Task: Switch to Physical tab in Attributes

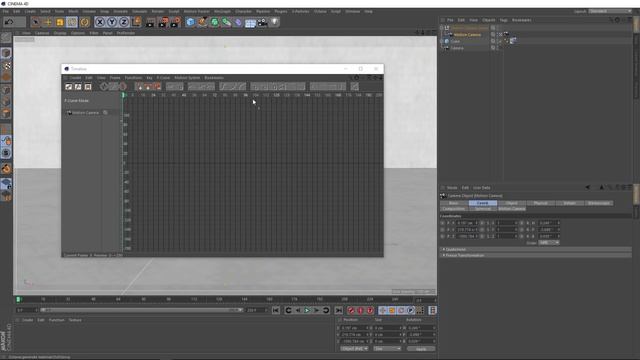Action: pyautogui.click(x=540, y=203)
